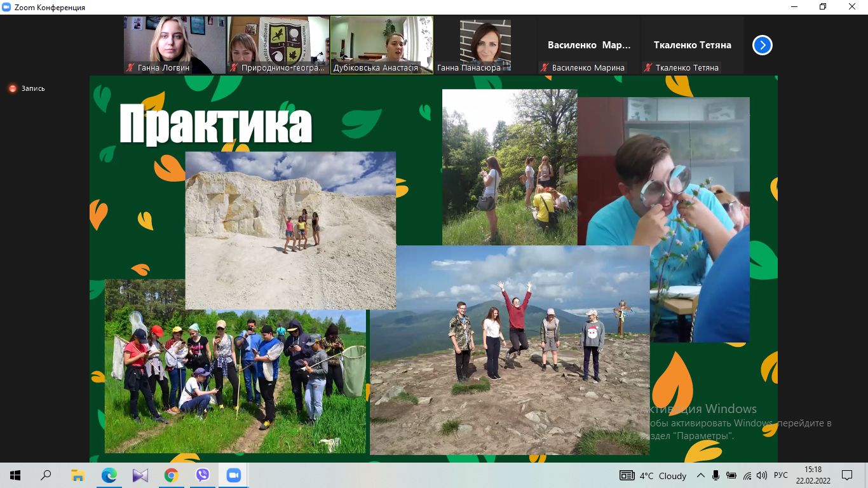
Task: Open the Windows notification center
Action: pyautogui.click(x=846, y=475)
